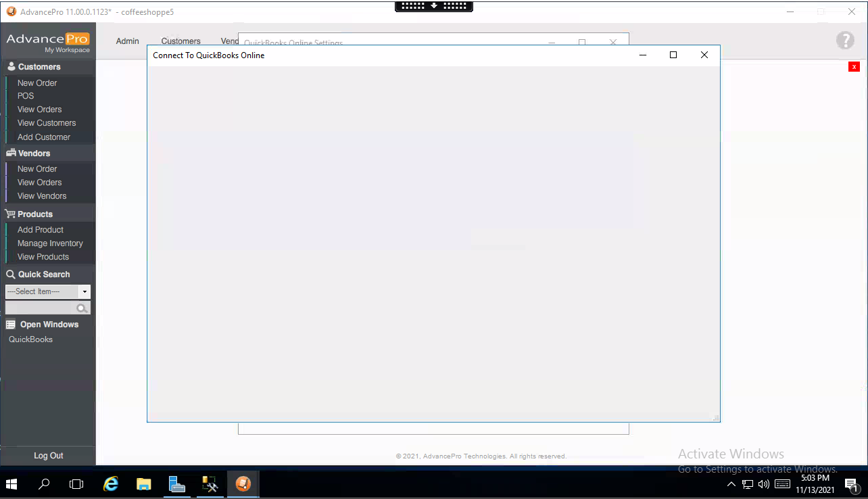This screenshot has height=499, width=868.
Task: Open Internet Explorer from taskbar
Action: tap(110, 484)
